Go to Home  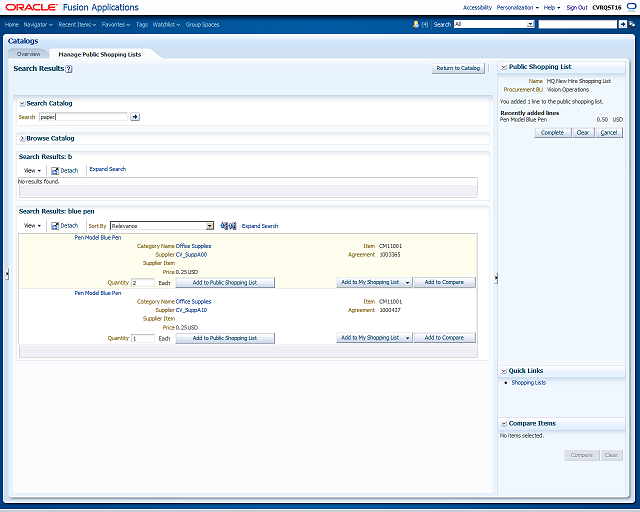point(12,24)
